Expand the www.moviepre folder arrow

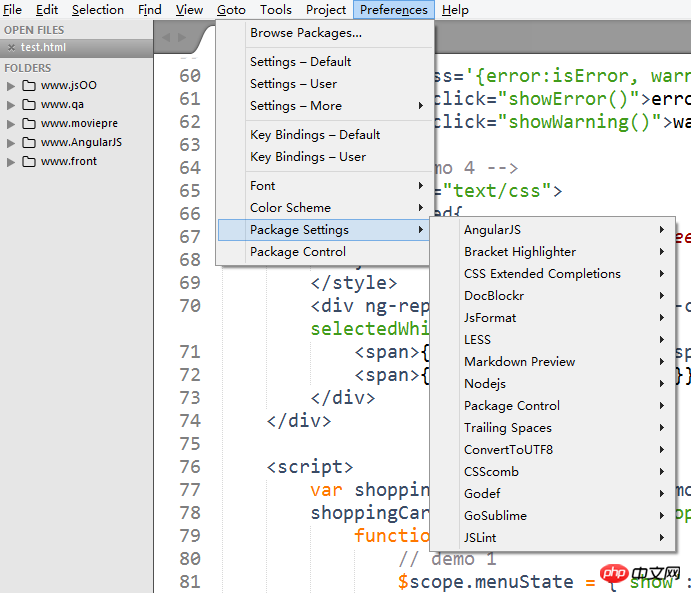[x=11, y=124]
